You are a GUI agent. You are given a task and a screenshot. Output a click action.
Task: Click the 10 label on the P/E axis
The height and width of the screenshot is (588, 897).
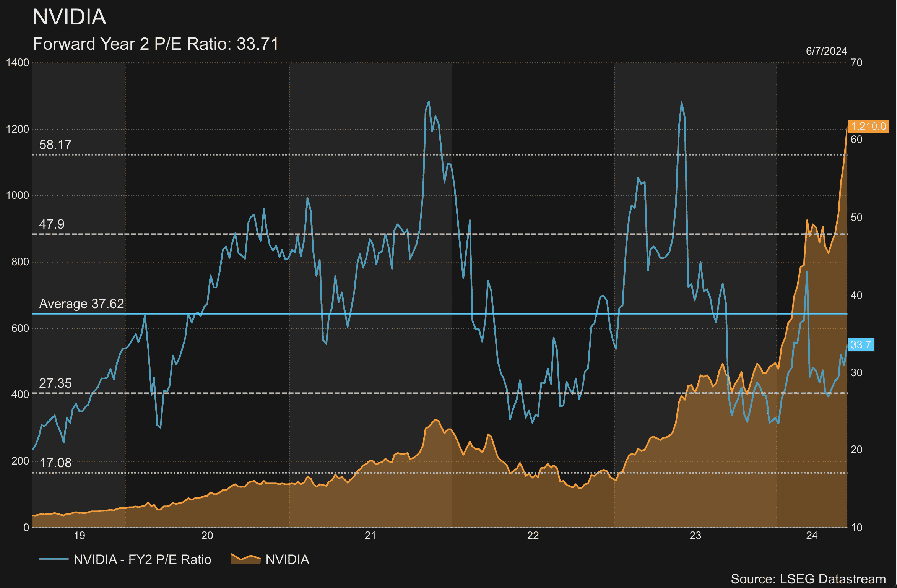pos(856,528)
